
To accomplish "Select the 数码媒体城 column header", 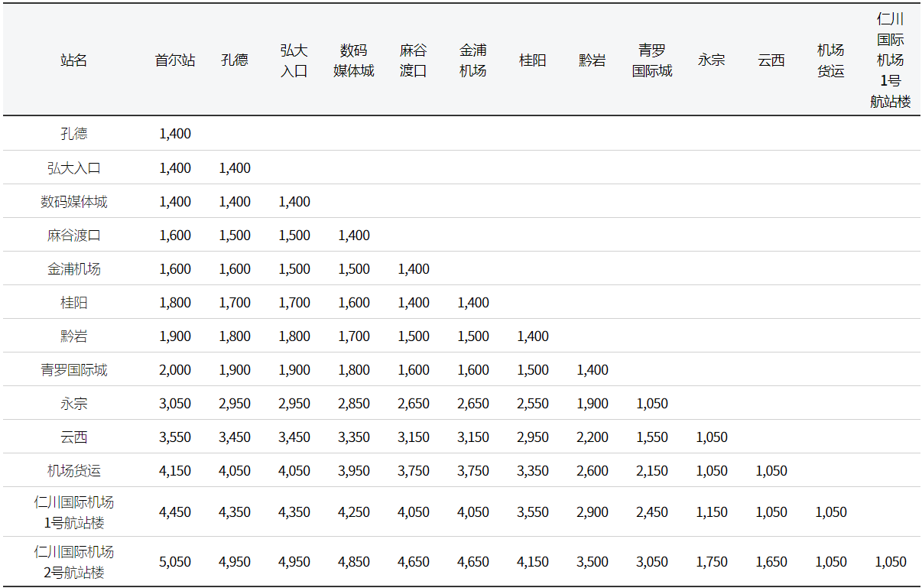I will (x=354, y=60).
